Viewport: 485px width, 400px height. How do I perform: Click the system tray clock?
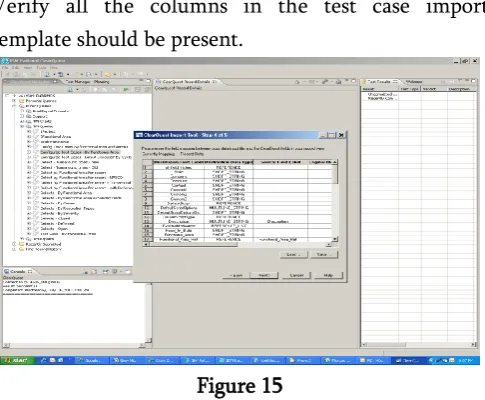click(466, 360)
